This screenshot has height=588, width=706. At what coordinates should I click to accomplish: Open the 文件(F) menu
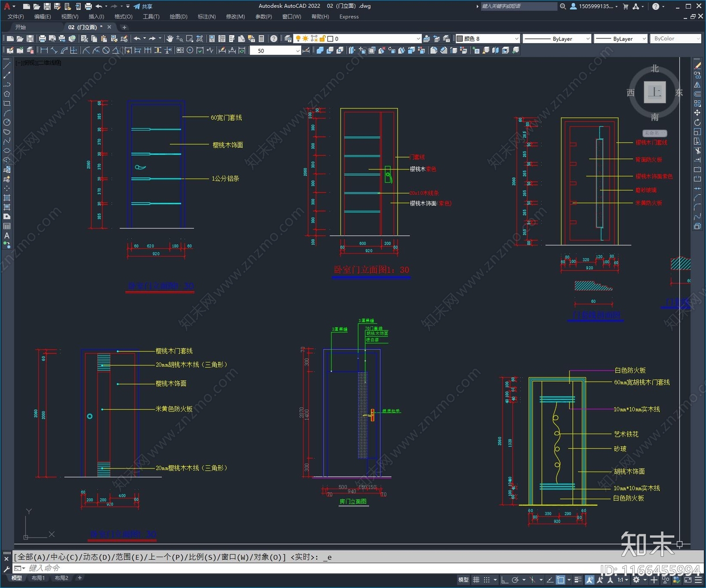pyautogui.click(x=15, y=17)
